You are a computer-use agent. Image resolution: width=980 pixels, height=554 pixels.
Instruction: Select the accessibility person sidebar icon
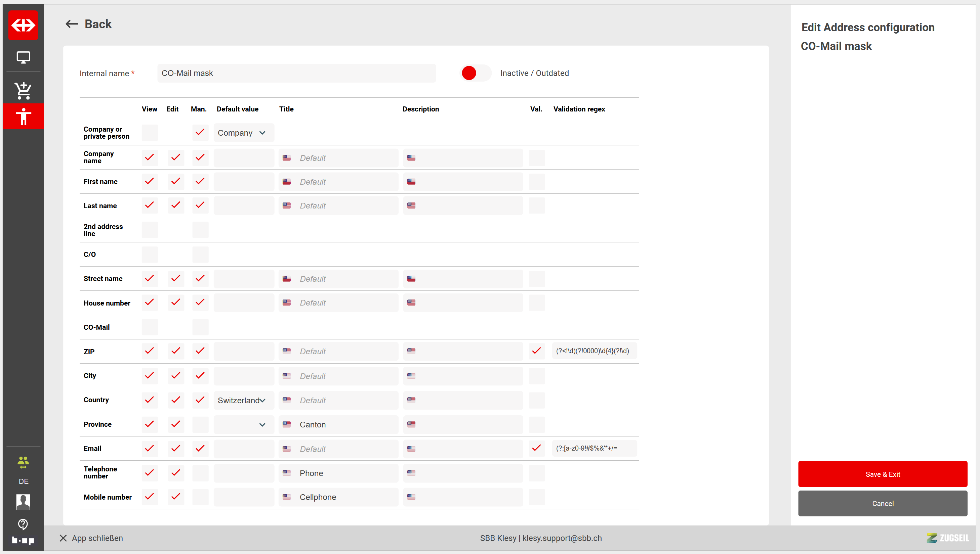(x=23, y=116)
